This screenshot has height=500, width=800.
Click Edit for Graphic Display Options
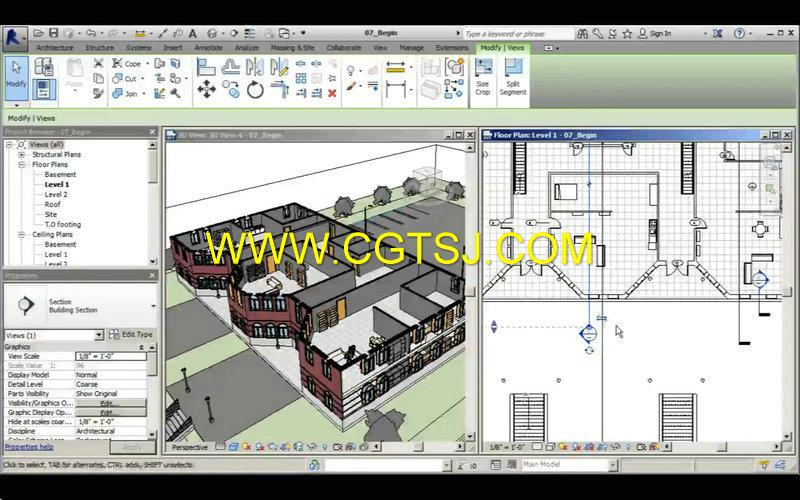tap(110, 412)
